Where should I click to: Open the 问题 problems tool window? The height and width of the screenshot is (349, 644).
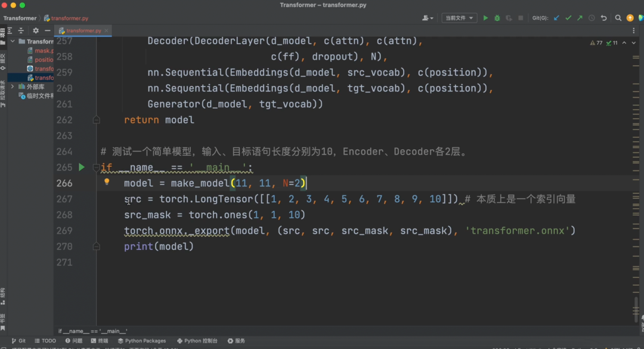tap(74, 341)
